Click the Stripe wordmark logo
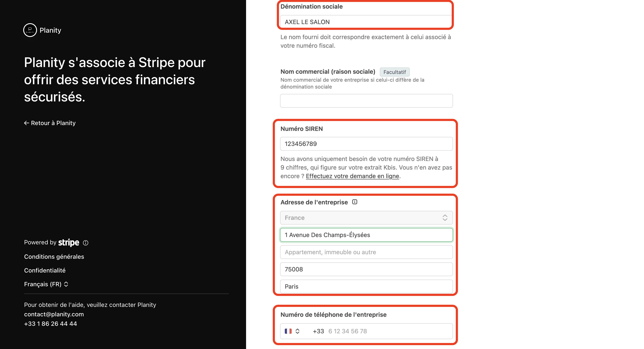Viewport: 644px width, 349px height. coord(68,243)
